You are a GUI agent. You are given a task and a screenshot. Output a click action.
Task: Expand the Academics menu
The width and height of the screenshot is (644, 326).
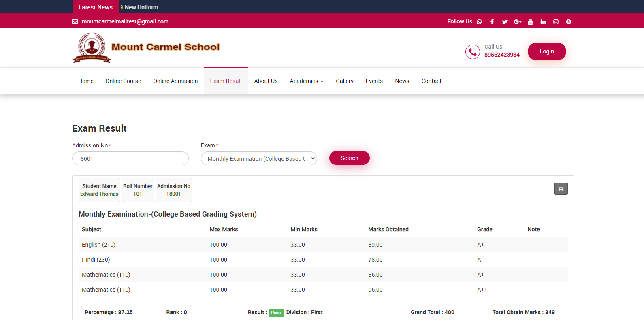click(307, 81)
